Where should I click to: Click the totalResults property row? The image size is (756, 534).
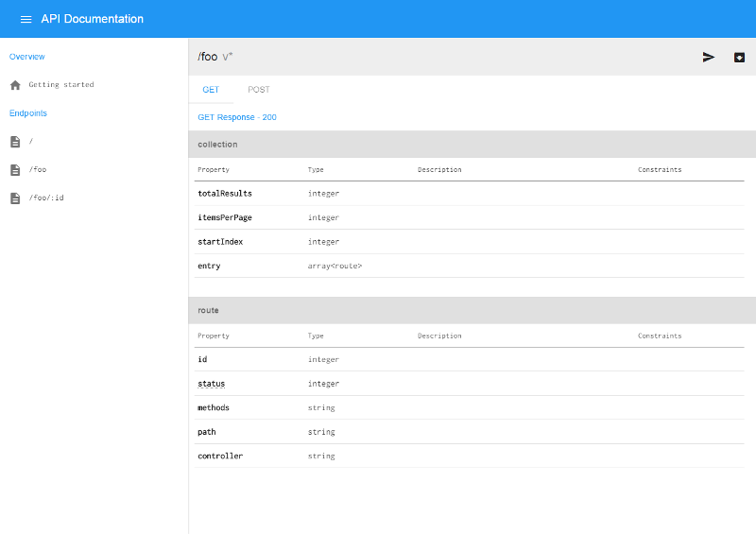tap(225, 194)
